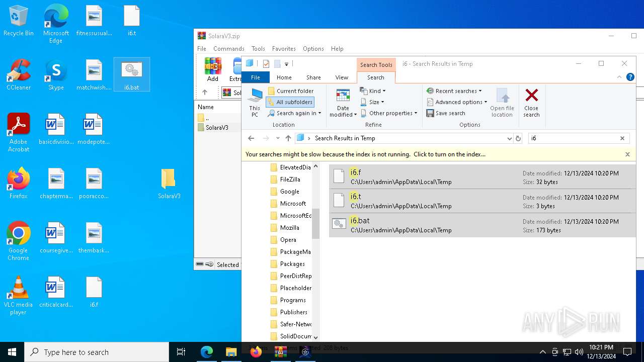The height and width of the screenshot is (362, 644).
Task: Select the Skype desktop shortcut
Action: 56,75
